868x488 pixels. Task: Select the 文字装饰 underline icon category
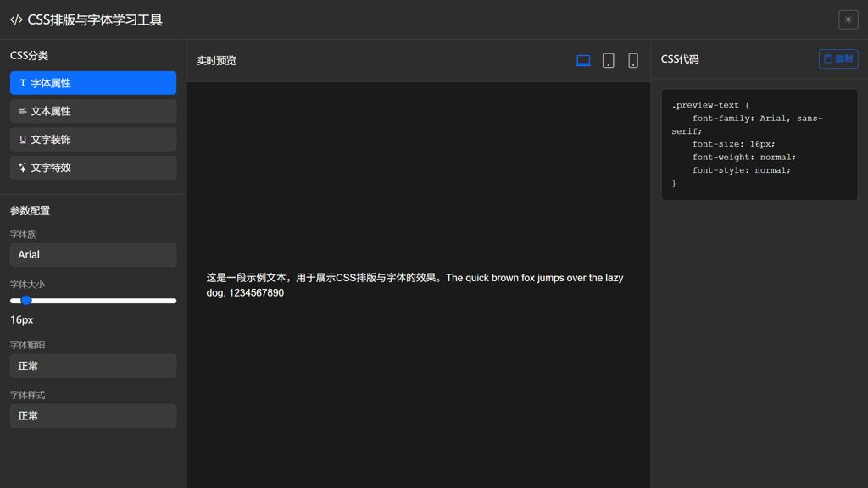click(x=93, y=140)
